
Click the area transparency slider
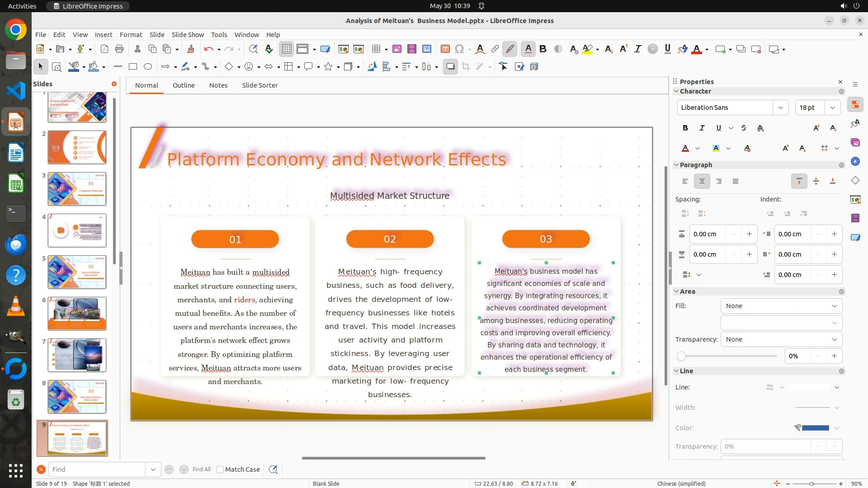point(728,356)
